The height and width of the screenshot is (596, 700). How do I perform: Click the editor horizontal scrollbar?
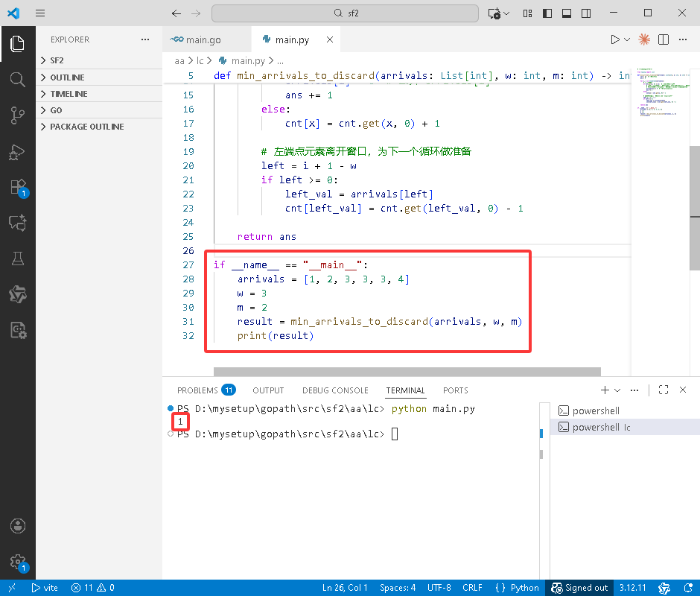pyautogui.click(x=407, y=372)
